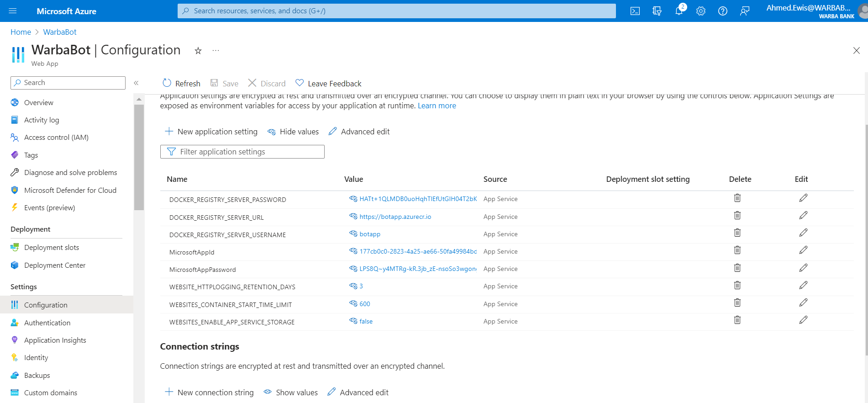Edit the MicrosoftAppPassword setting
The image size is (868, 403).
coord(804,268)
